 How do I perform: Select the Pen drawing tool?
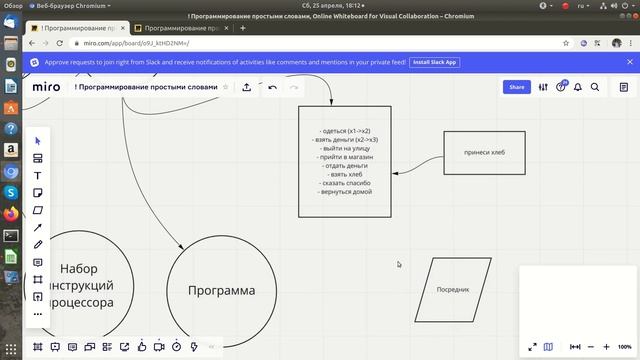click(x=38, y=244)
